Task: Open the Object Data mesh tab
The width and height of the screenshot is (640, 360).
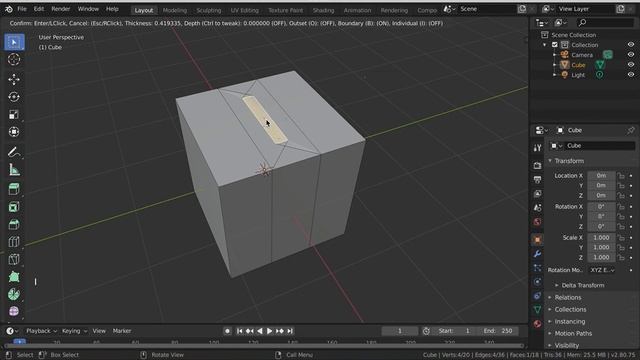Action: pos(537,310)
